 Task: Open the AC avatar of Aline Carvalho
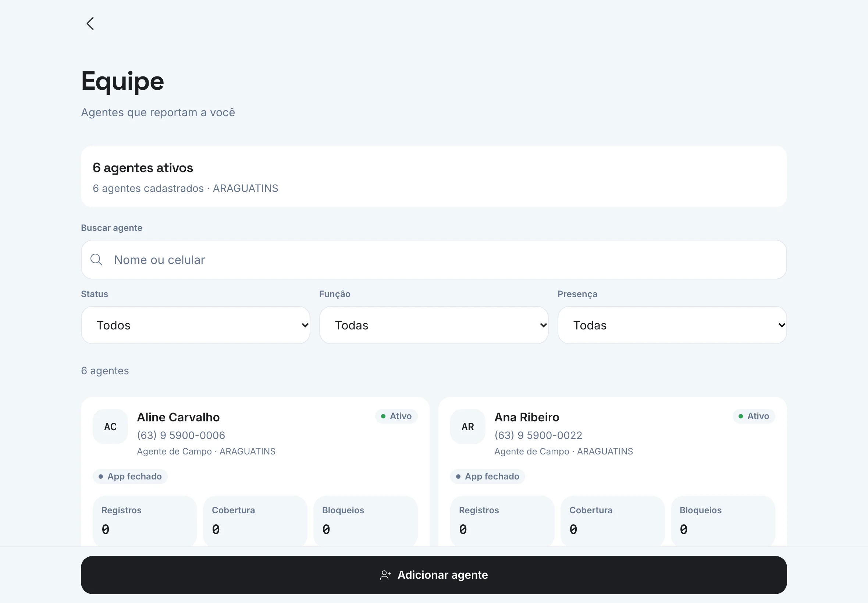click(110, 427)
